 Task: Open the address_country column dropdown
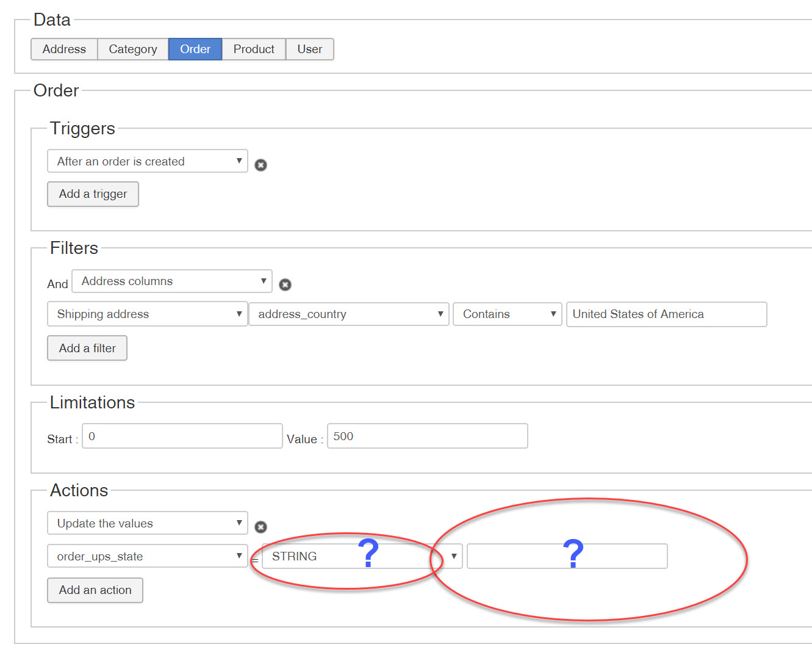(x=349, y=314)
